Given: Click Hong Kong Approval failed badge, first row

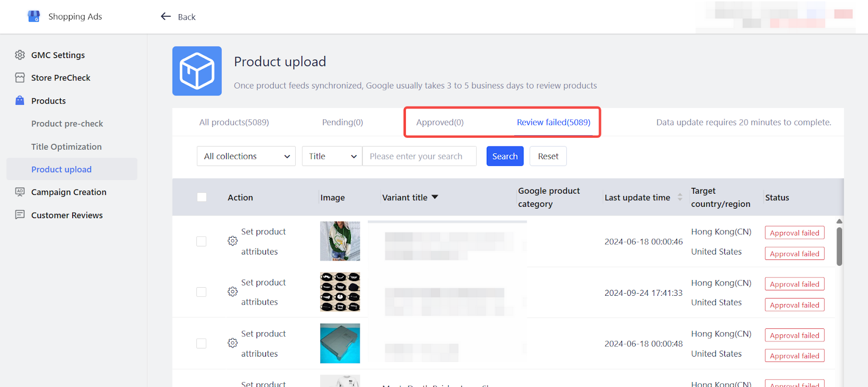Looking at the screenshot, I should point(795,233).
